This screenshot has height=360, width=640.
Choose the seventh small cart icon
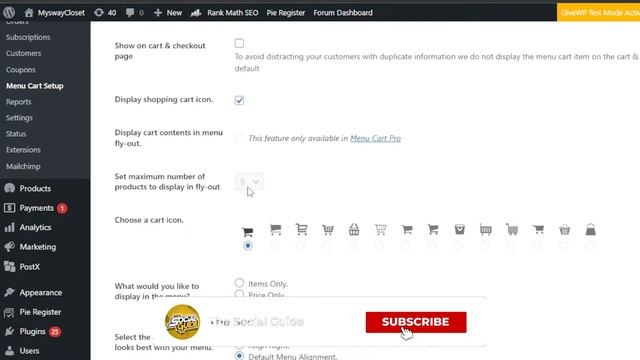tap(407, 230)
